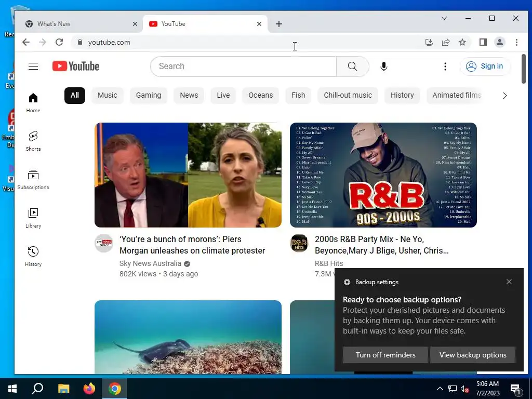Open the Piers Morgan video title

click(192, 245)
